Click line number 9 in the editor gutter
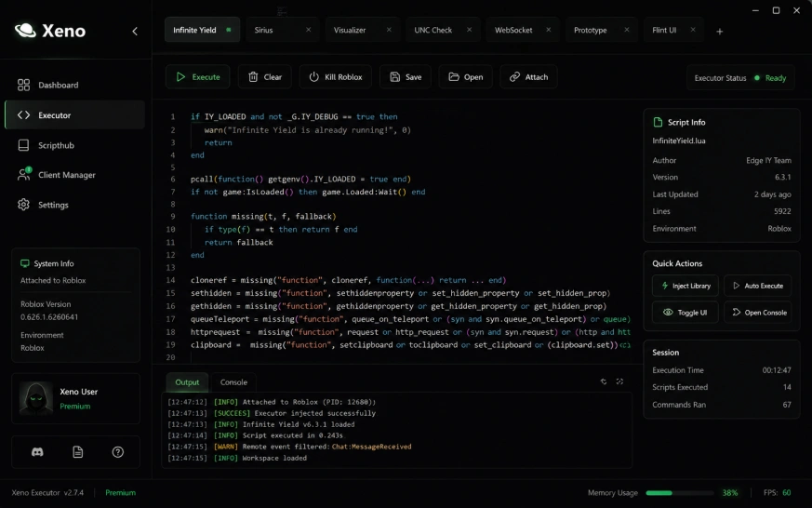Screen dimensions: 812x508 click(x=172, y=217)
